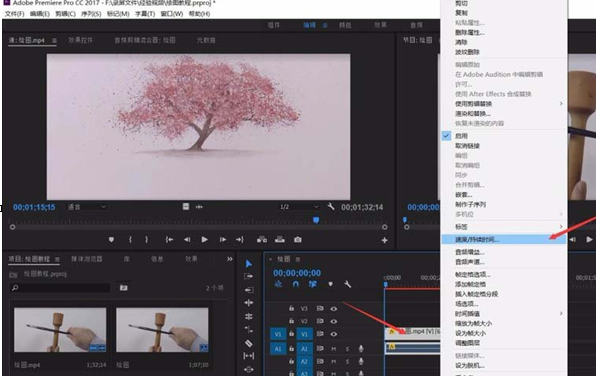Solo the A1 audio track

pos(347,349)
